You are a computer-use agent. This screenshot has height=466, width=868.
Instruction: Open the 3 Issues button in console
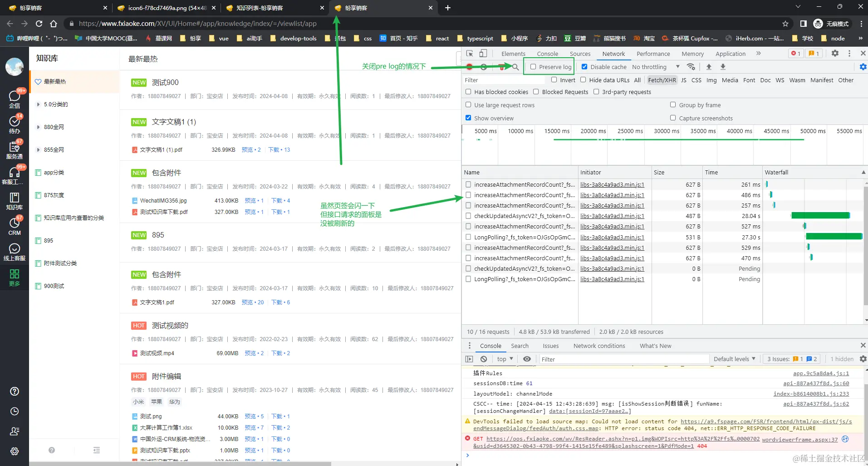click(792, 359)
